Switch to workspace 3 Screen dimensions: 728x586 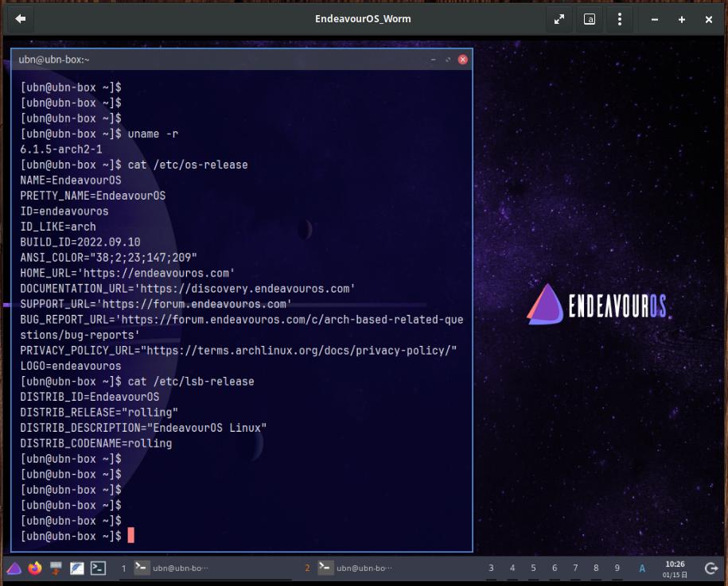[x=491, y=568]
